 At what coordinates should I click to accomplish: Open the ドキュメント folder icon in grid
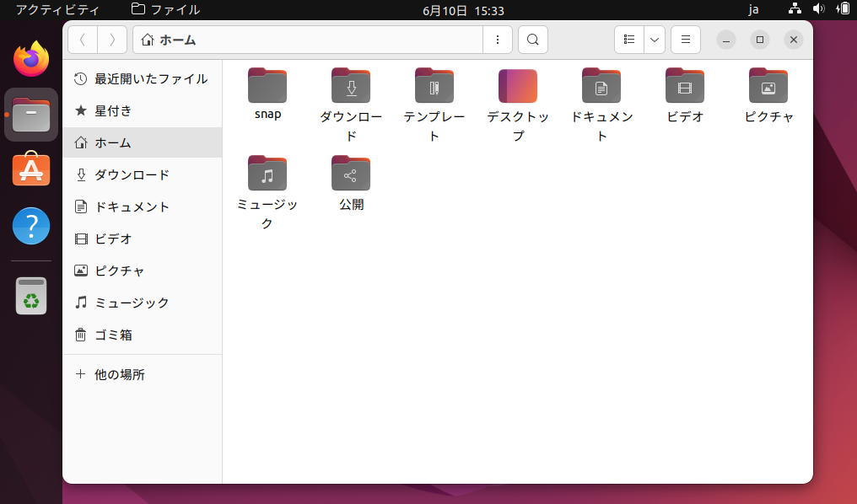[x=601, y=86]
